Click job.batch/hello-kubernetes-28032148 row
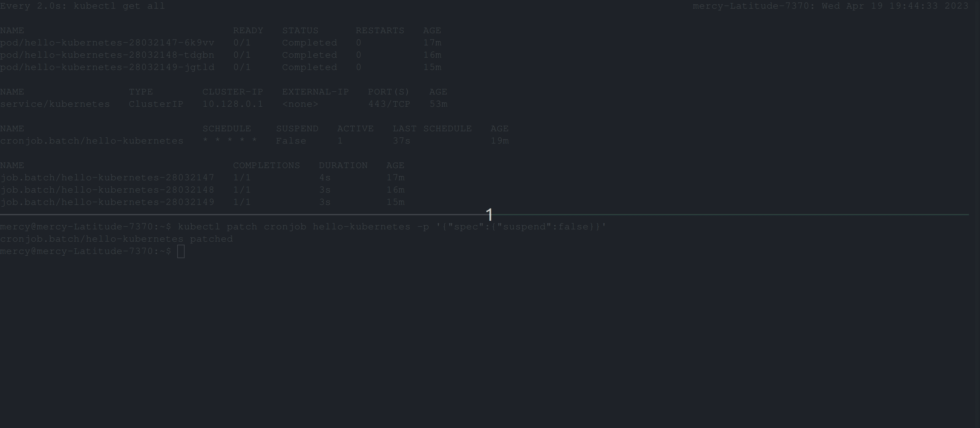This screenshot has height=428, width=980. [107, 190]
